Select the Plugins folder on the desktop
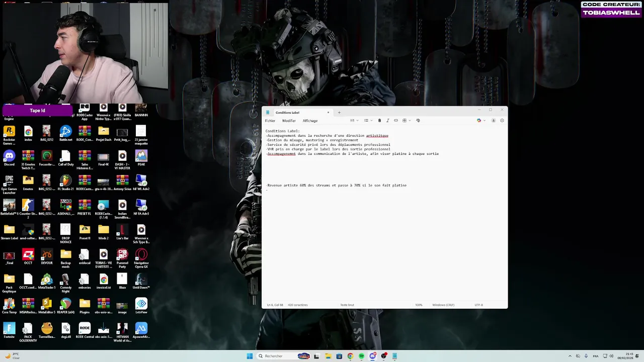 85,306
